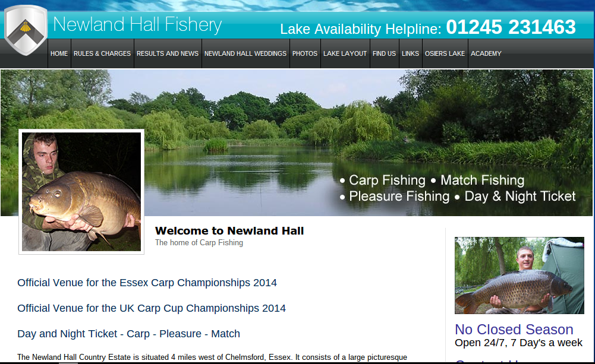Click the shield logo icon
The height and width of the screenshot is (364, 595).
[26, 30]
